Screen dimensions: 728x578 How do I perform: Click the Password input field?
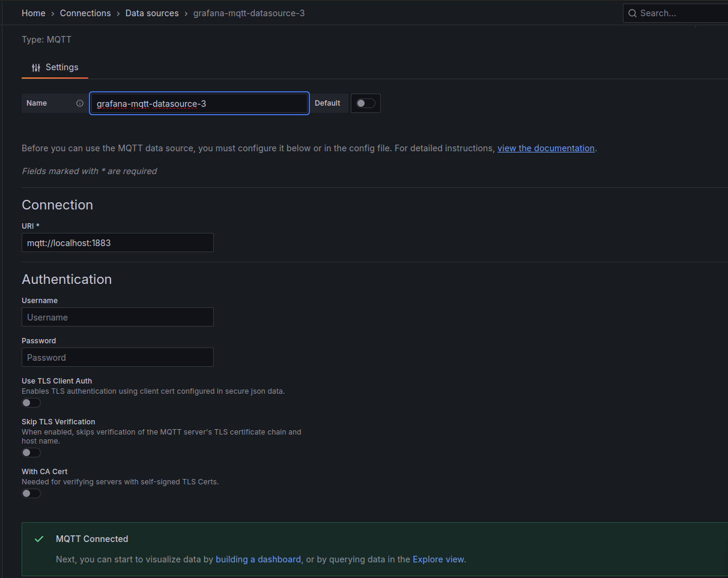(118, 357)
